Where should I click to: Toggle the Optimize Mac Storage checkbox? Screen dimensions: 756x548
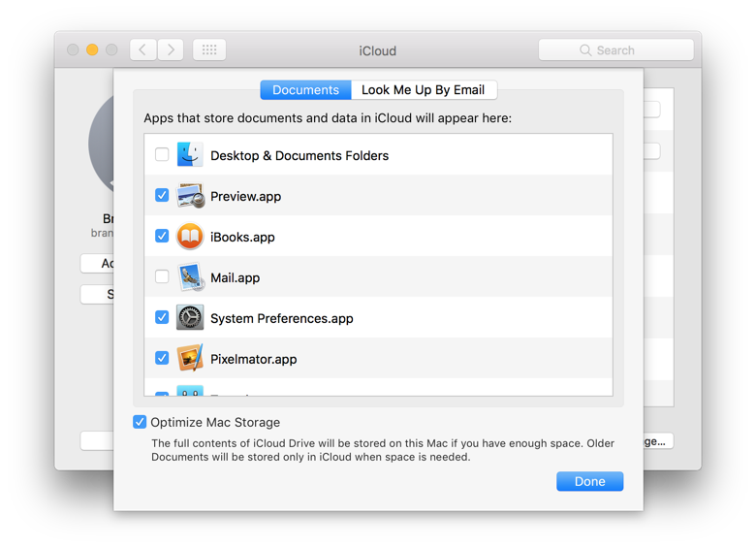coord(140,422)
